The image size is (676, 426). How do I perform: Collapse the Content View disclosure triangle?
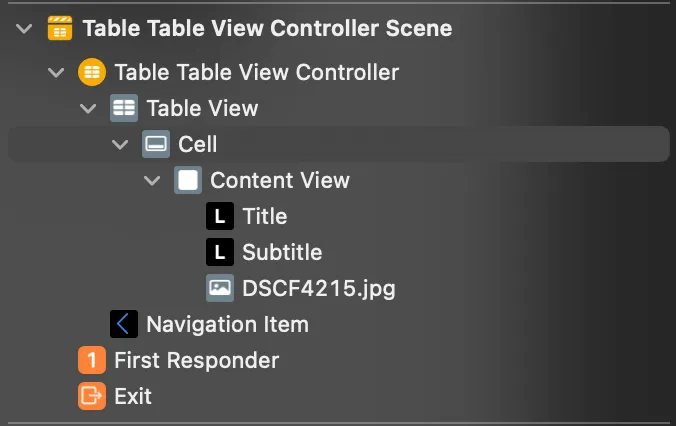[x=153, y=180]
